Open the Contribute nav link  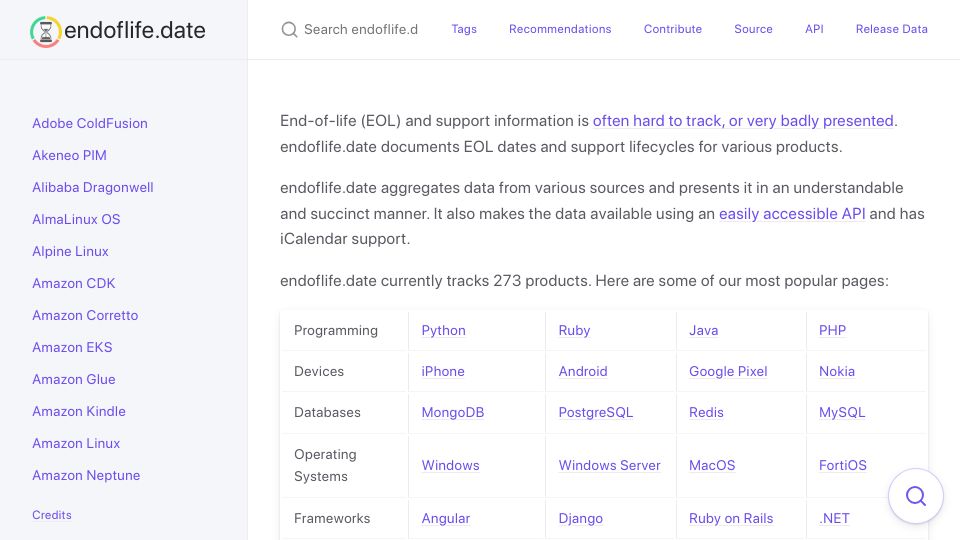pos(672,29)
